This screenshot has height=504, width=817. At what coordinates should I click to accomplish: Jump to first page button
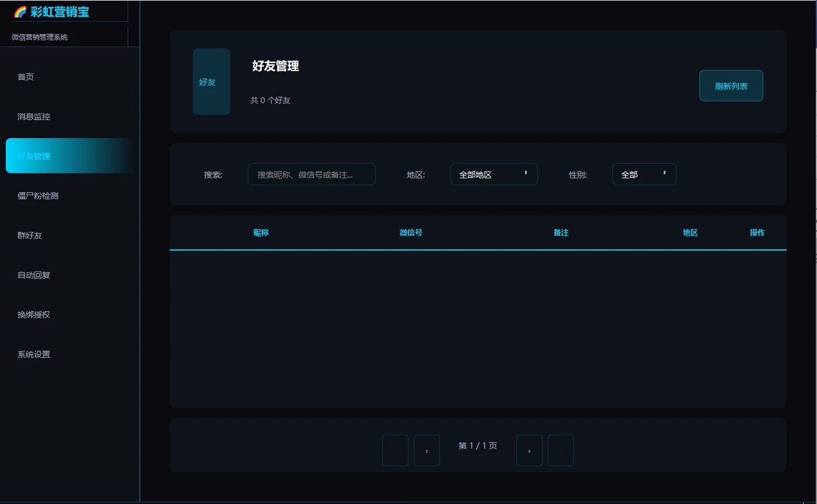click(395, 450)
